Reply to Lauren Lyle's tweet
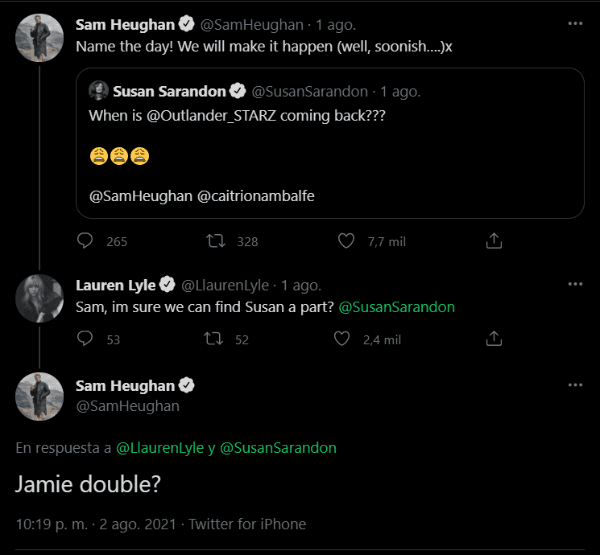Screen dimensions: 600x555 [x=85, y=339]
